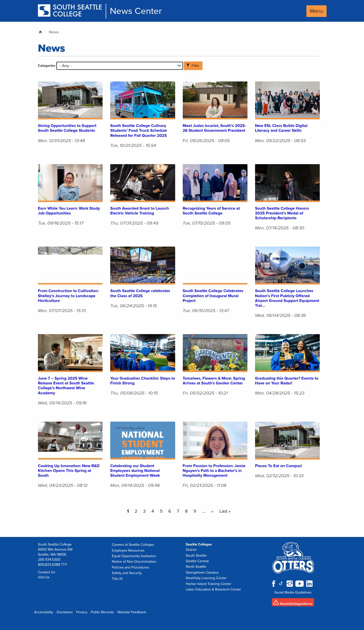This screenshot has height=630, width=364.
Task: Open Places To Eat on Campus
Action: click(278, 466)
